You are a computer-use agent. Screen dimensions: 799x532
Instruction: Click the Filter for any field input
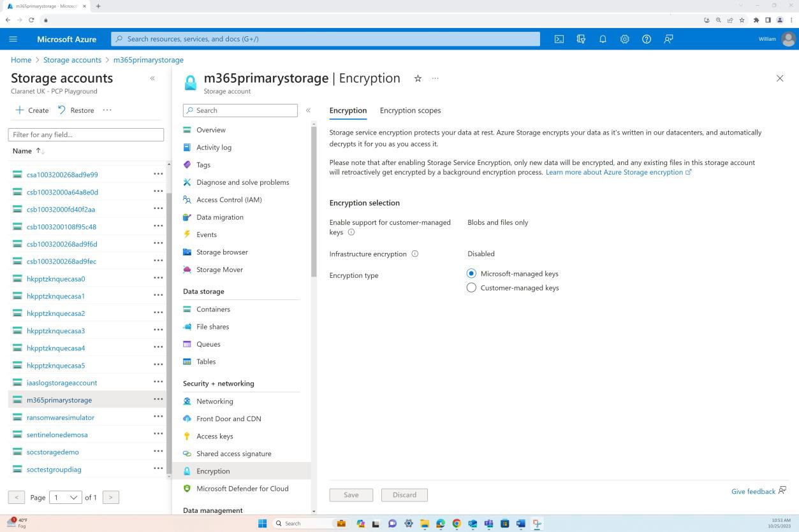(86, 134)
